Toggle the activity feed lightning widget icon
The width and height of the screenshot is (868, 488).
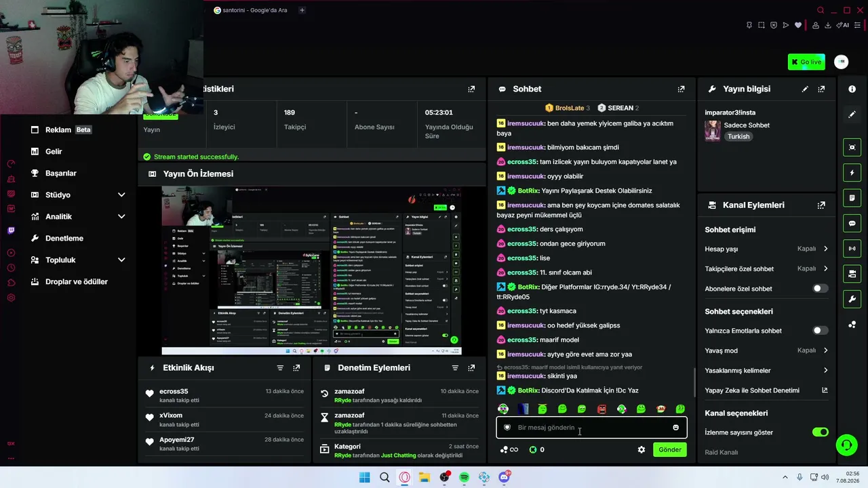coord(852,173)
